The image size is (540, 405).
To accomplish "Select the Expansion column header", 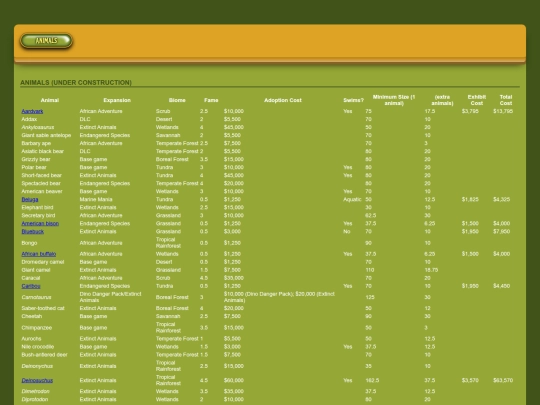I will [x=117, y=100].
